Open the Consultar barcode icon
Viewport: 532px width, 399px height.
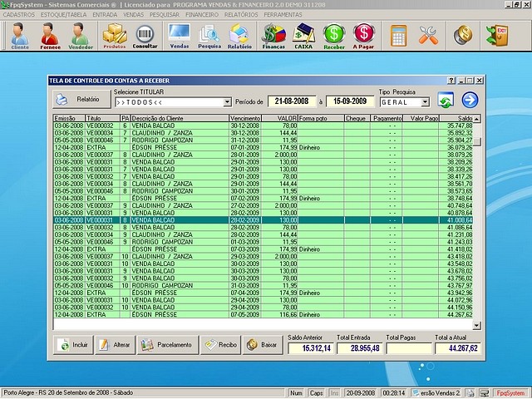[145, 37]
